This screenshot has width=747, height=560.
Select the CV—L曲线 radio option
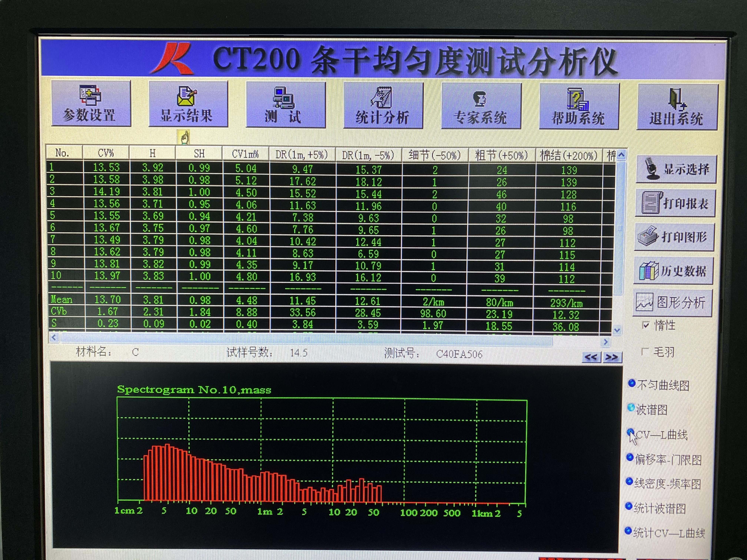click(x=630, y=432)
